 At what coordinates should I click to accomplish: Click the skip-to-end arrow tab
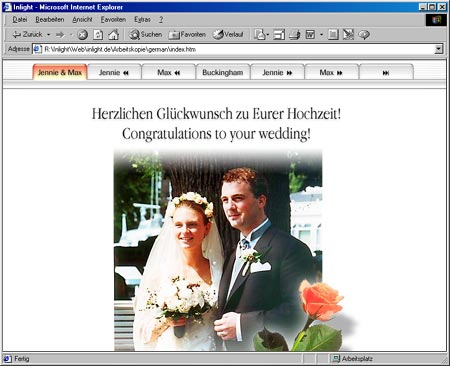pos(386,72)
